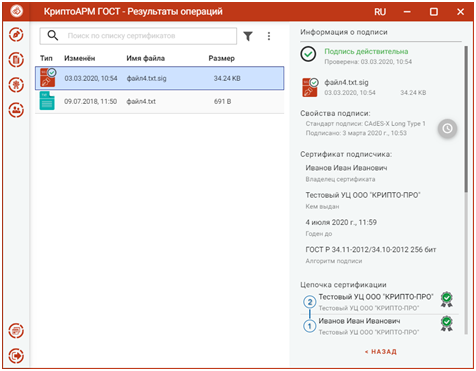This screenshot has height=371, width=476.
Task: Click the КриптоАРМ logo in the title bar
Action: (x=16, y=11)
